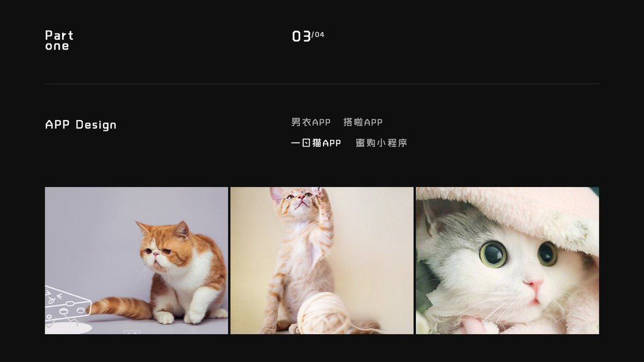Open the gray kitten under blanket photo
Screen dimensions: 644x362
pyautogui.click(x=508, y=261)
